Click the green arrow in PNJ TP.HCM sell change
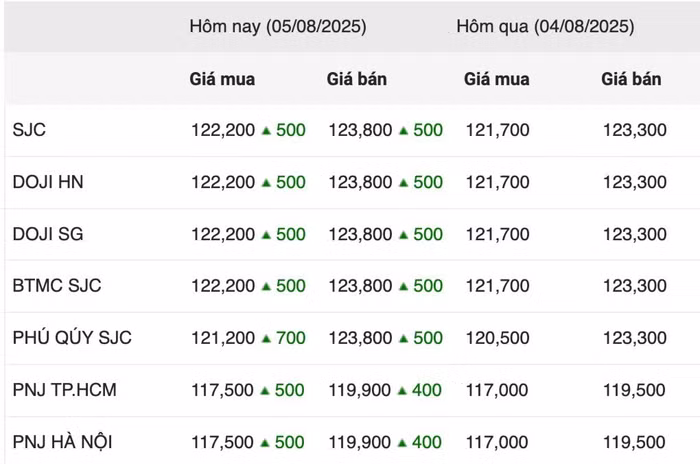Viewport: 700px width, 464px height. [402, 391]
